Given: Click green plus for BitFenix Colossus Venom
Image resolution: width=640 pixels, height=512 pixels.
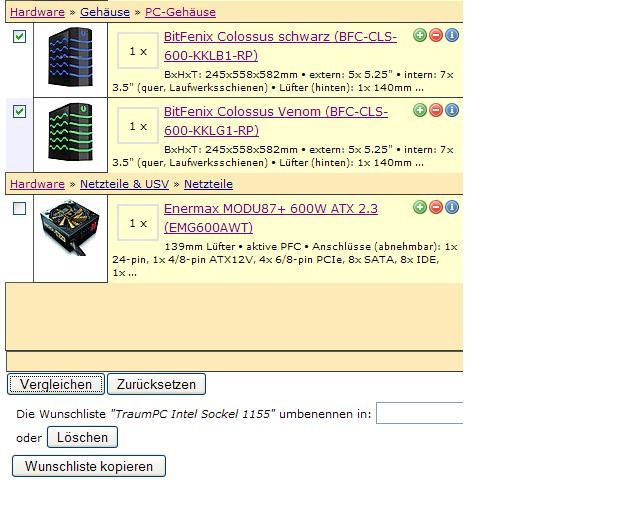Looking at the screenshot, I should [x=420, y=110].
